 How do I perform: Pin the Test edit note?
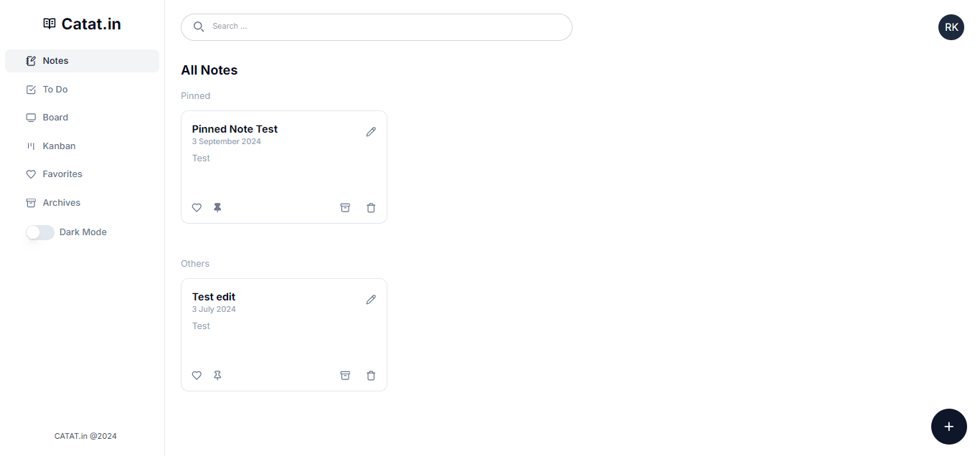217,376
